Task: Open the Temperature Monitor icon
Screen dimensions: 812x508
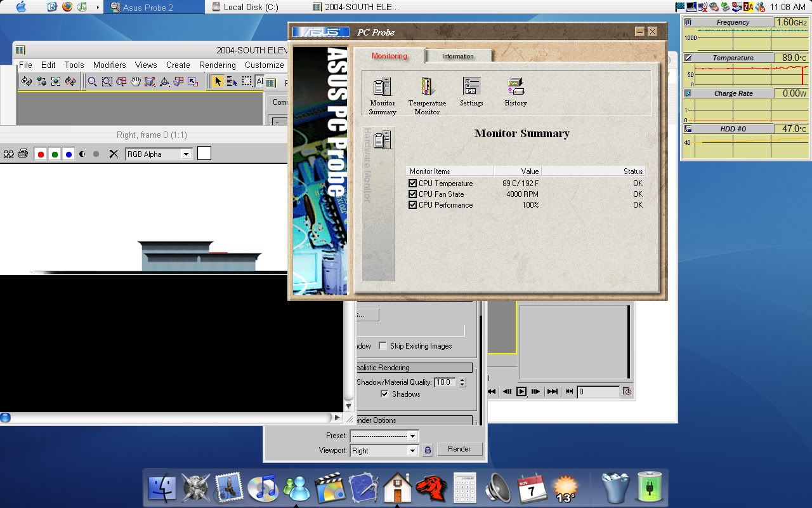Action: tap(427, 96)
